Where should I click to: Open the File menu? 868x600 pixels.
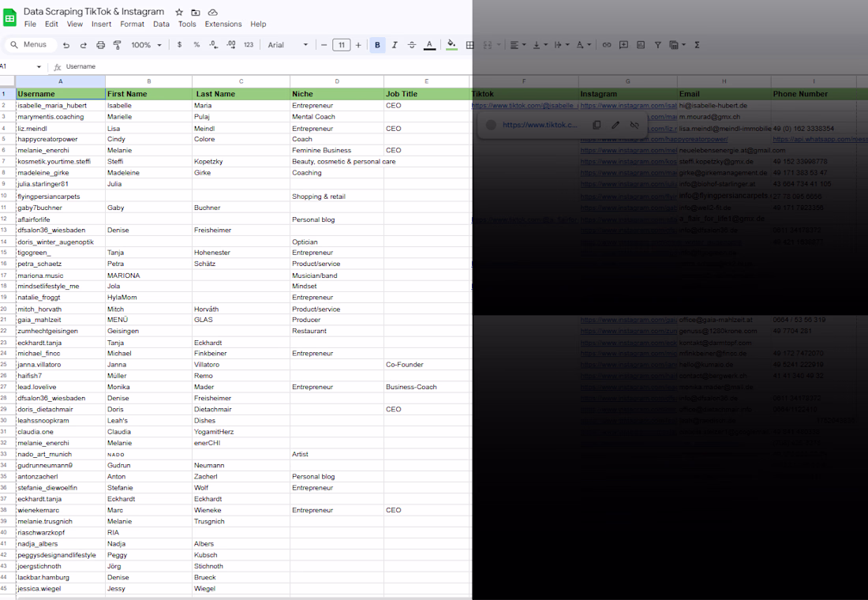click(30, 24)
